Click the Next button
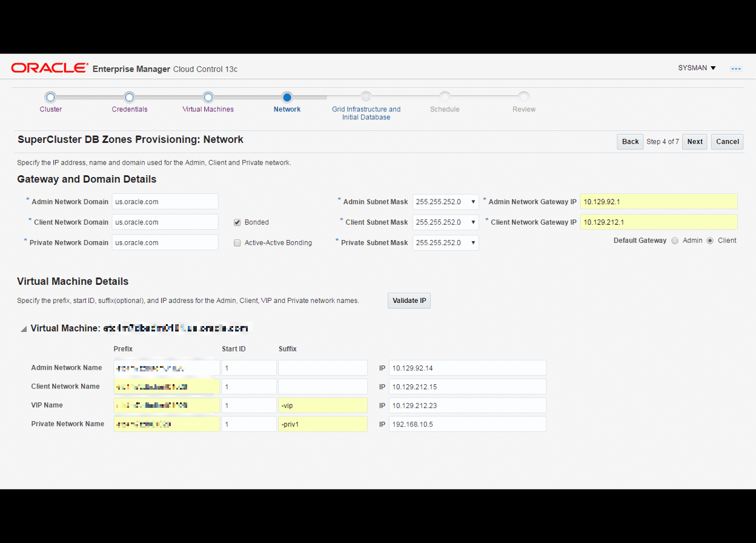The height and width of the screenshot is (543, 756). pos(695,142)
